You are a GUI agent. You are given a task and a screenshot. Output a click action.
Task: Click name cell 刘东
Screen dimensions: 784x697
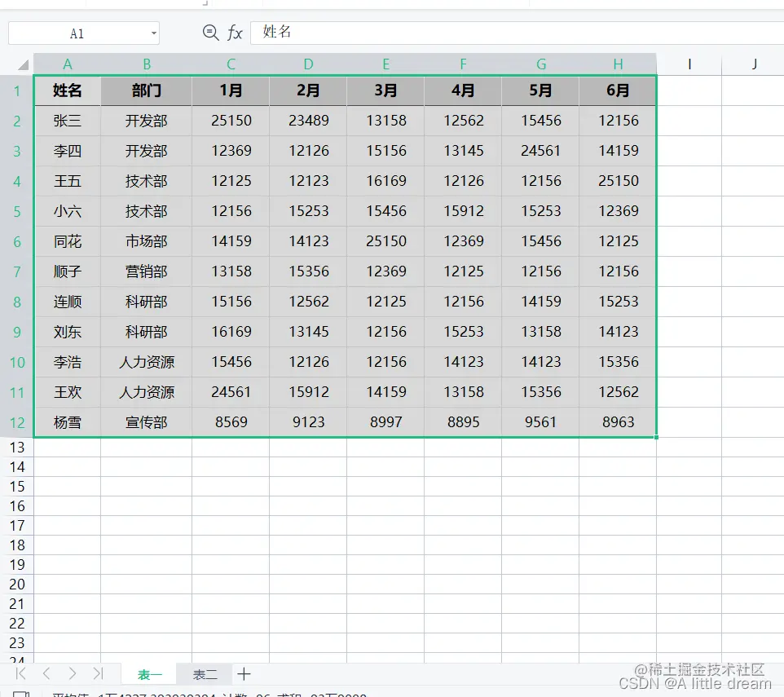tap(68, 332)
